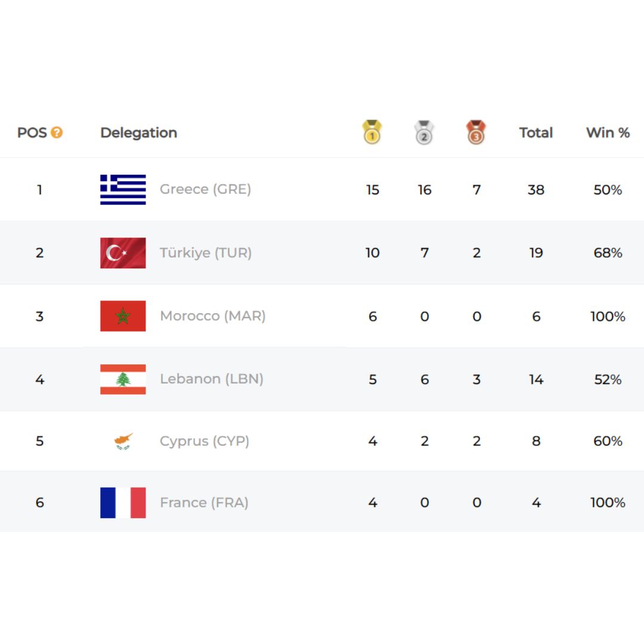Click the Delegation column header

[139, 132]
